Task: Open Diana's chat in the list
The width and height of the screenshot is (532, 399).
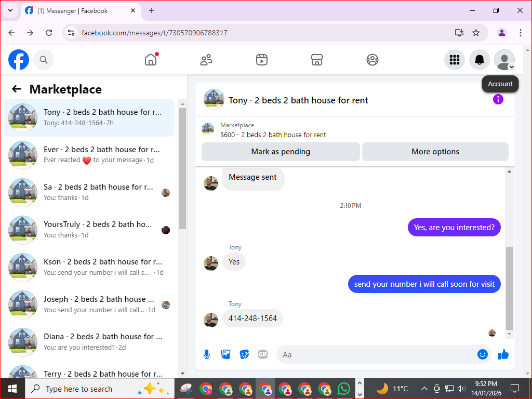Action: coord(89,342)
